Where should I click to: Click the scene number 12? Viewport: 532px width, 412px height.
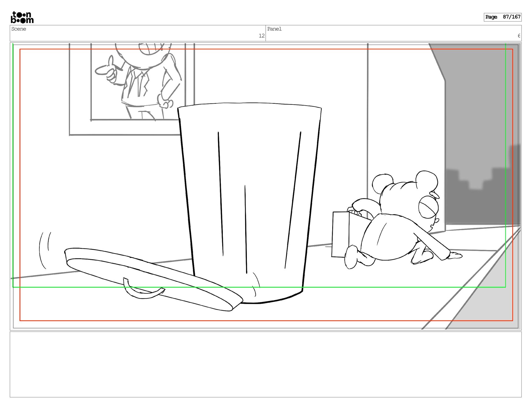pos(261,36)
